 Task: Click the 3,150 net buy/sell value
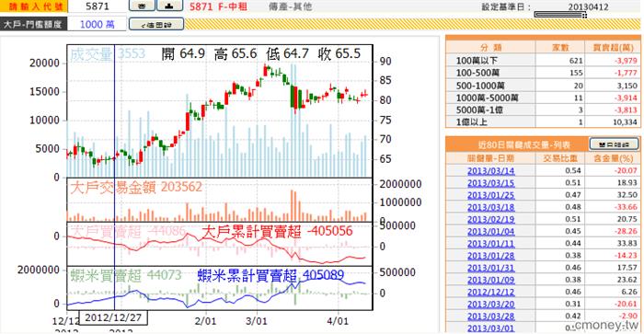pos(627,86)
